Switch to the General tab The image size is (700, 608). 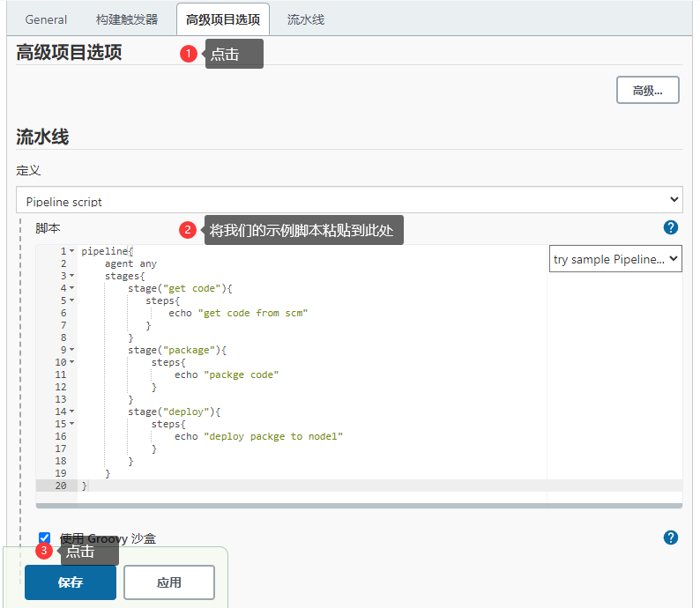click(x=46, y=19)
